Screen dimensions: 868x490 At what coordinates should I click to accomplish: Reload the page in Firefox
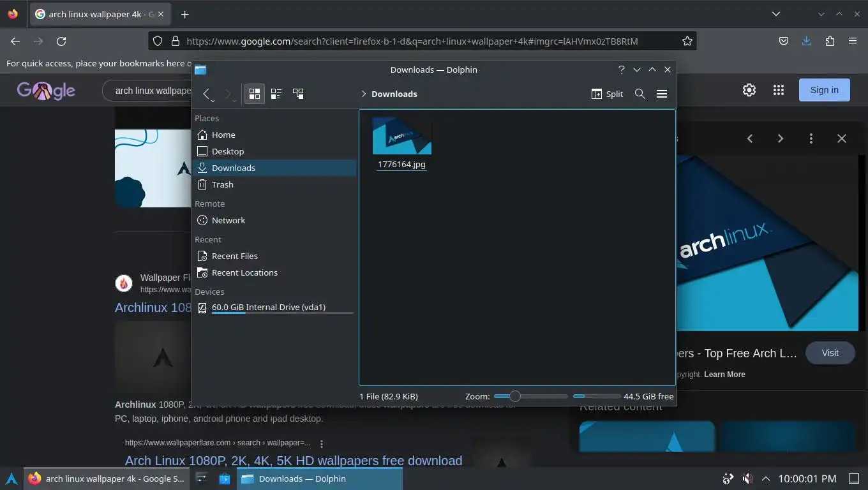(x=61, y=41)
